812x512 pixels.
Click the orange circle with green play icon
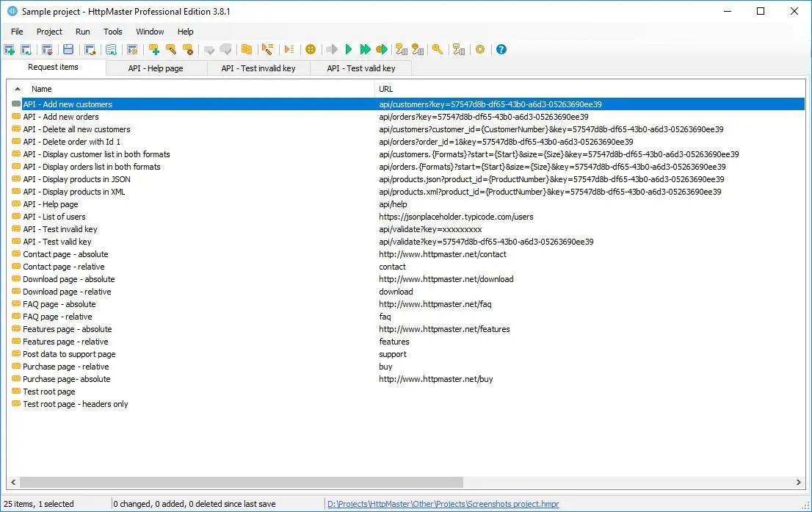[382, 49]
